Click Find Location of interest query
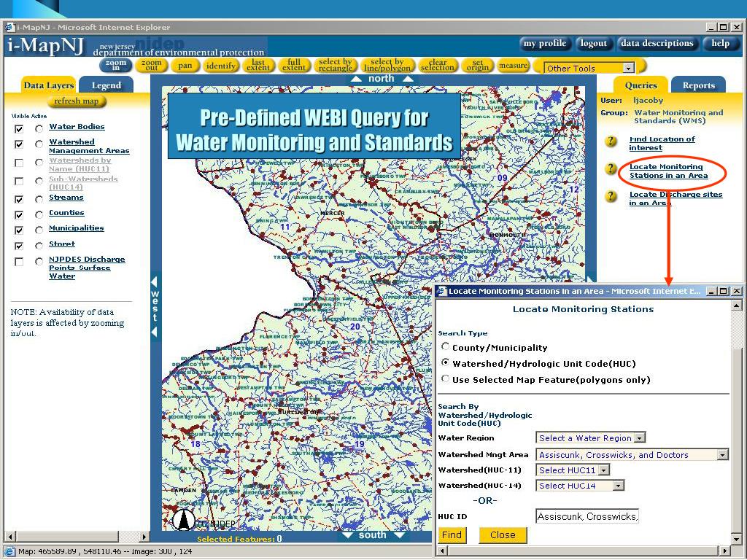The width and height of the screenshot is (747, 560). 662,144
